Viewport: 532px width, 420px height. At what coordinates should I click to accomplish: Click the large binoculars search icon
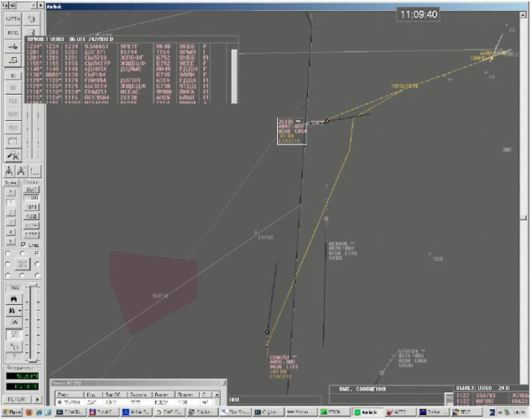point(14,299)
